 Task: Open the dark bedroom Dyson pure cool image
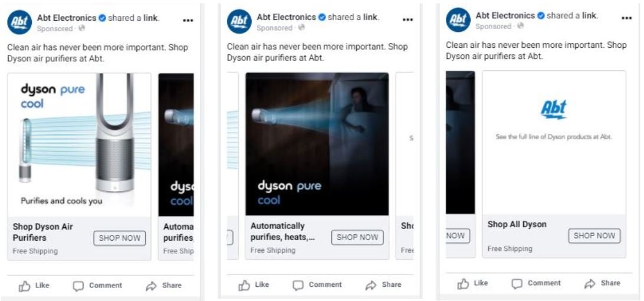point(317,144)
